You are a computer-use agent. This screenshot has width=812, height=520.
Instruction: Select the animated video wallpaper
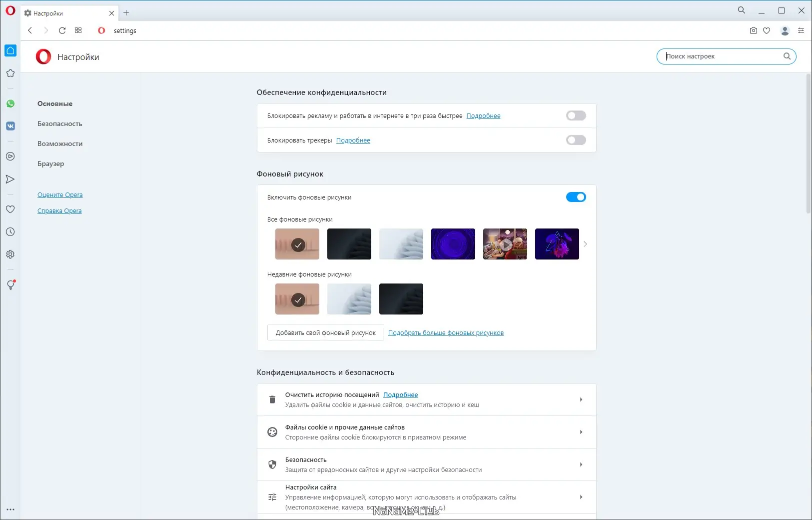click(x=505, y=244)
